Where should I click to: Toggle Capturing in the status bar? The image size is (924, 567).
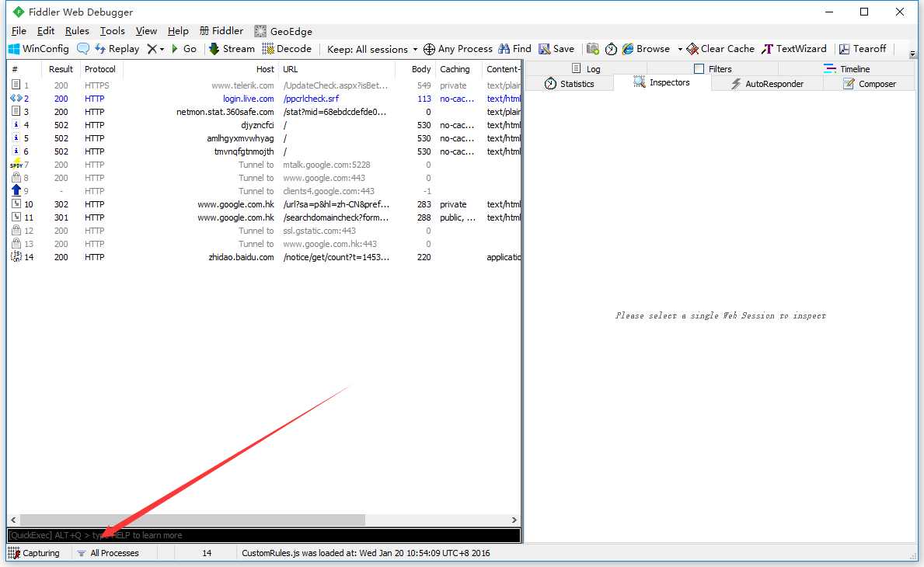click(34, 553)
